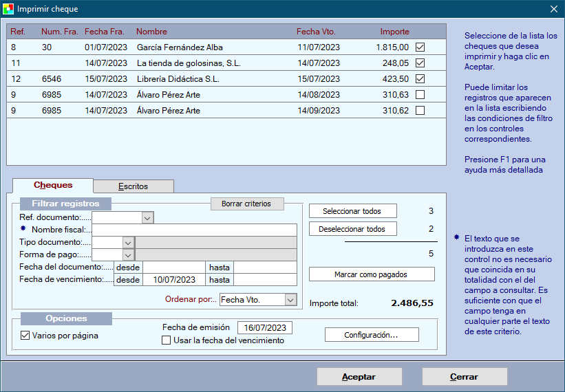Viewport: 565px width, 392px height.
Task: Check the cheque due 14/08/2023
Action: click(420, 95)
